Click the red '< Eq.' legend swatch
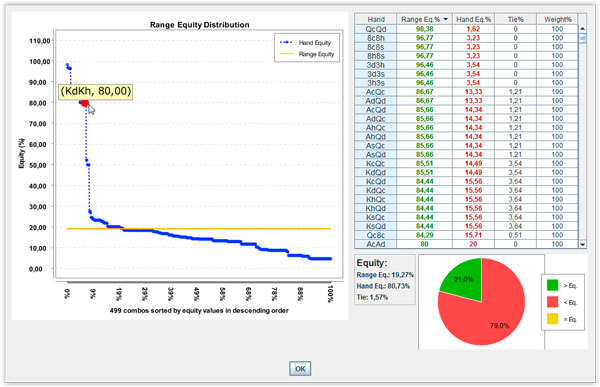 tap(552, 302)
